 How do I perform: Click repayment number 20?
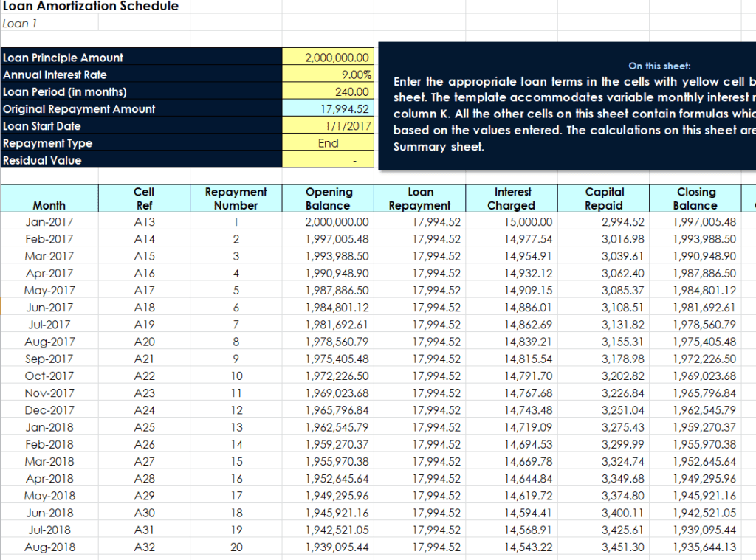(236, 547)
